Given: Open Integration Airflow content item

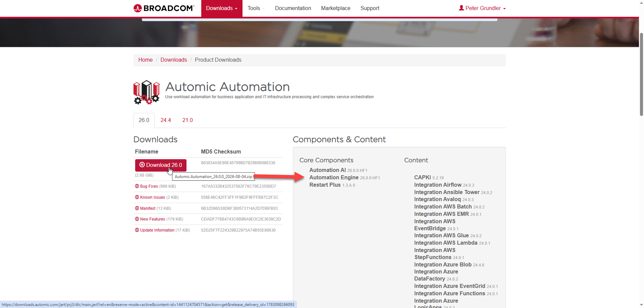Looking at the screenshot, I should 438,185.
